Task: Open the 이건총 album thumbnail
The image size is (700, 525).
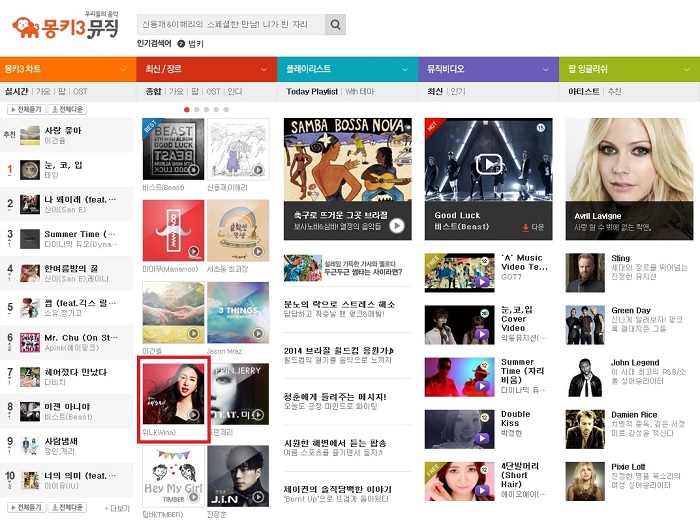Action: [173, 312]
